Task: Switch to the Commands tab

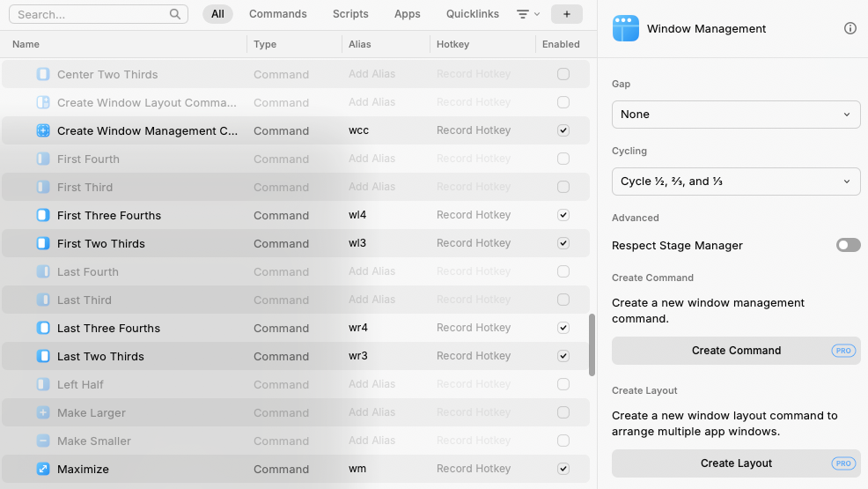Action: coord(278,14)
